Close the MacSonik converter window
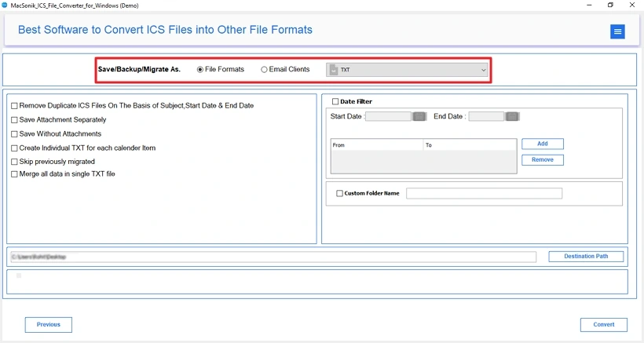 [632, 5]
